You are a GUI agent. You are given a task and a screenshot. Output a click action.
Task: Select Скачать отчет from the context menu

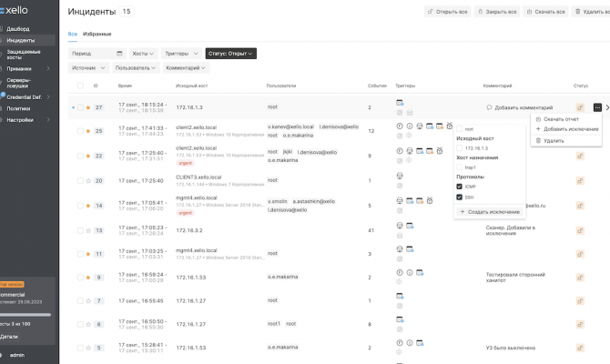point(561,119)
